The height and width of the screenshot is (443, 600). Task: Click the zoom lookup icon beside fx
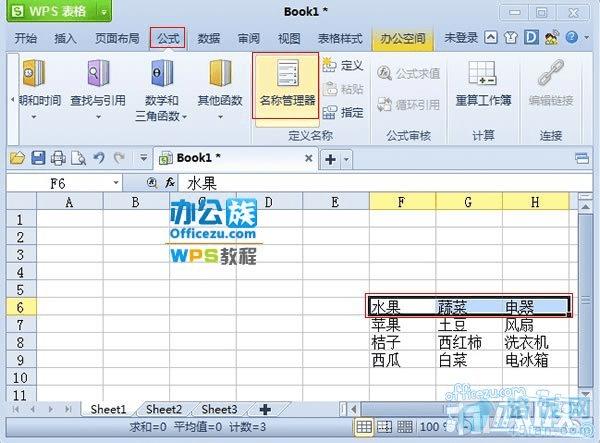coord(152,183)
